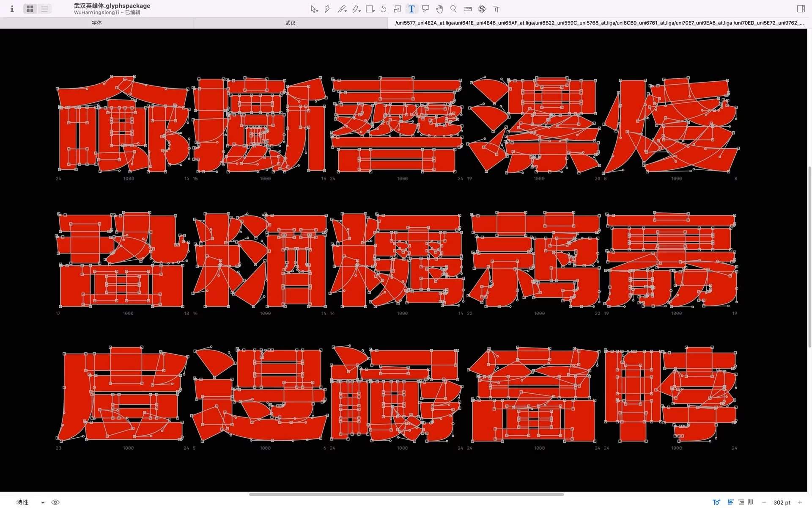Click the horizontal scrollbar thumb

[x=406, y=494]
